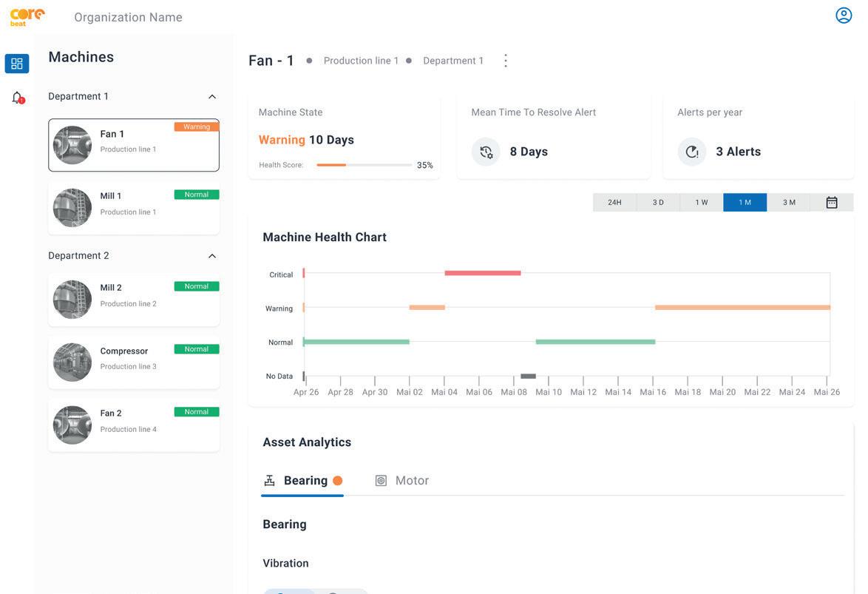Image resolution: width=868 pixels, height=594 pixels.
Task: Click the dashboard grid icon in sidebar
Action: 16,63
